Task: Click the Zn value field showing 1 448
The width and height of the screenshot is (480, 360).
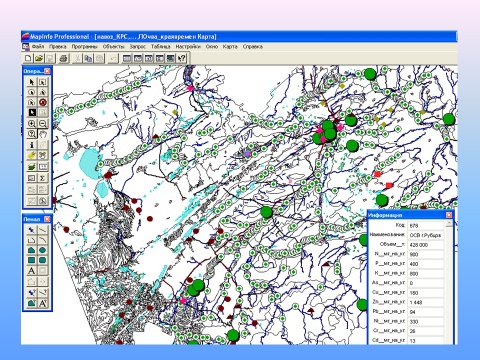Action: pos(426,302)
